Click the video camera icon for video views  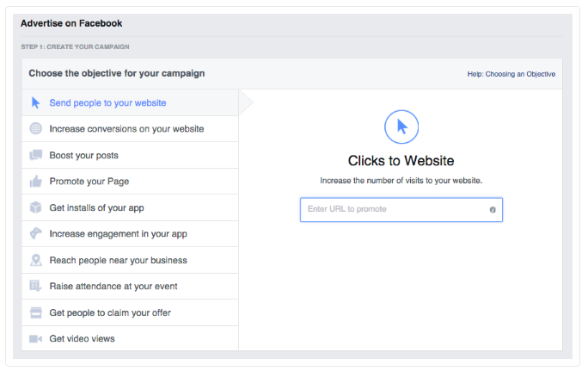click(x=35, y=339)
